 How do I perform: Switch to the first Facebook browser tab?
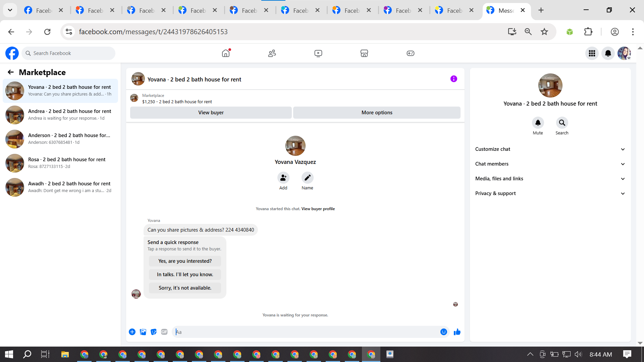click(44, 10)
